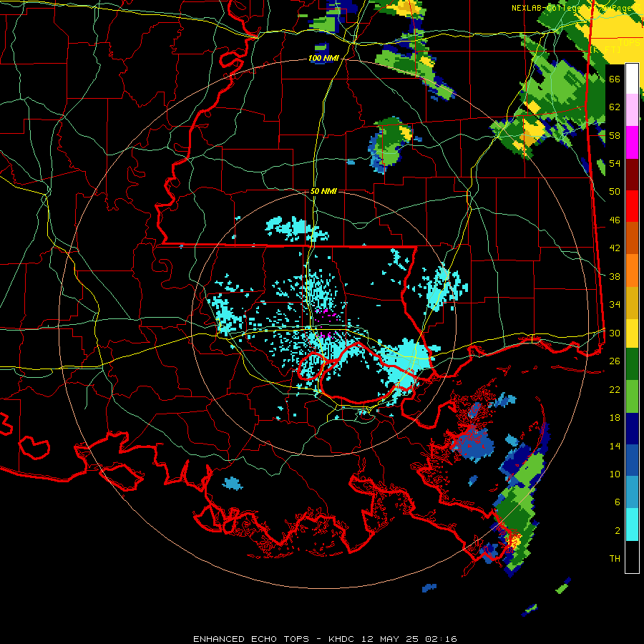Click the legend value '66'
The height and width of the screenshot is (644, 644).
(x=615, y=79)
